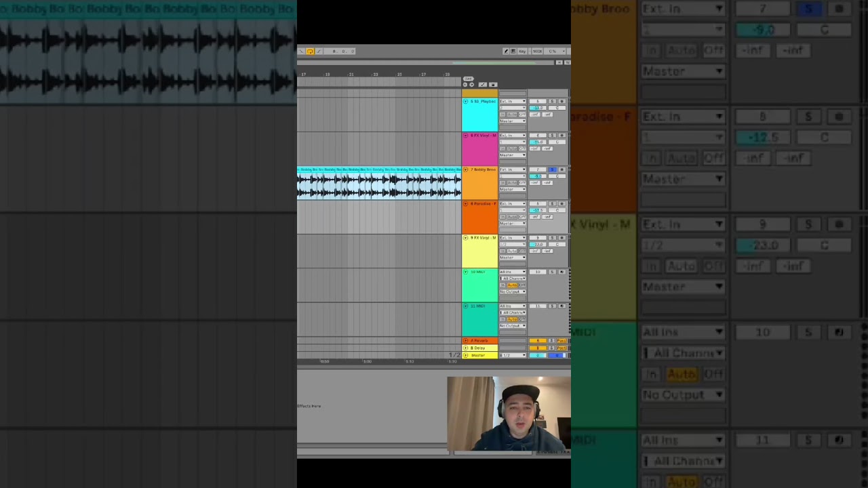
Task: Arm the 11 MIDI track
Action: [x=562, y=306]
